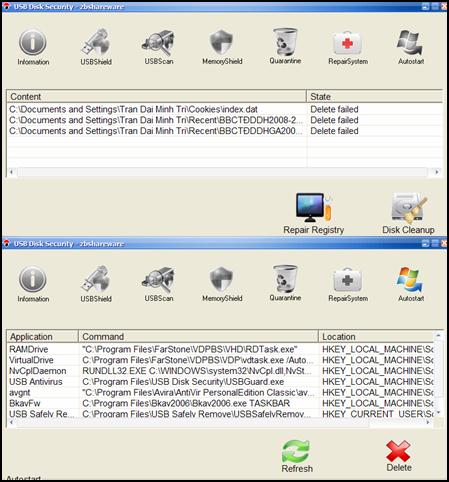Click the Delete button
This screenshot has height=482, width=449.
(399, 456)
